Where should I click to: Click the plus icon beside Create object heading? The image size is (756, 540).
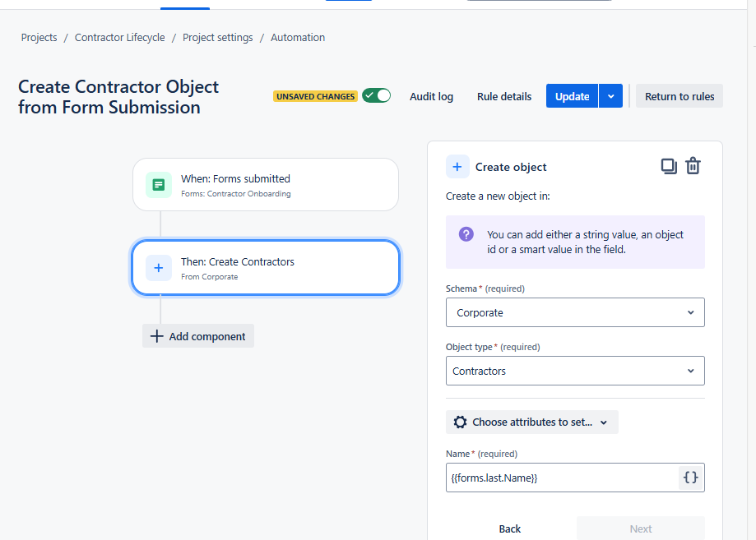pyautogui.click(x=457, y=167)
